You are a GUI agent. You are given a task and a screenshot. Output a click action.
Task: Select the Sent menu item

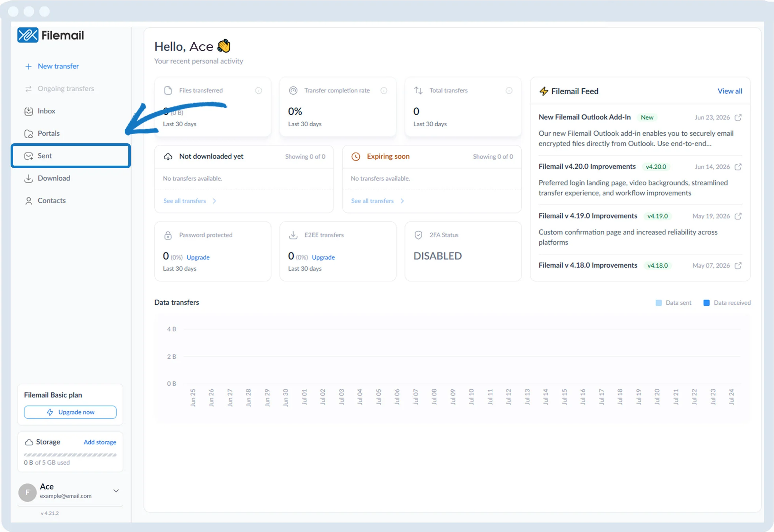tap(71, 156)
